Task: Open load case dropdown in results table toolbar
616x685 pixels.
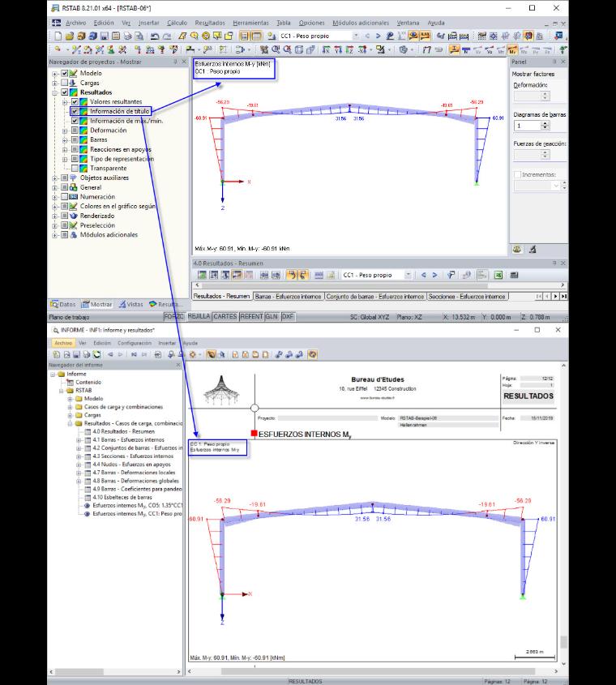Action: [408, 275]
